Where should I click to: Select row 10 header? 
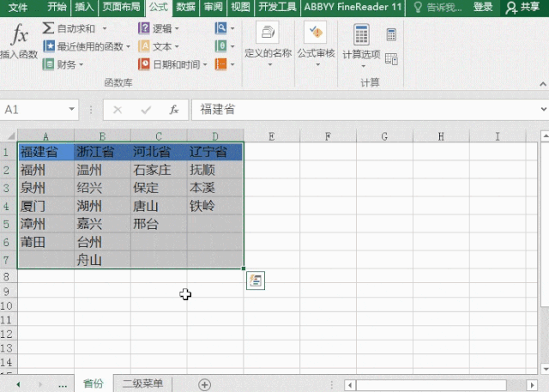pyautogui.click(x=9, y=306)
